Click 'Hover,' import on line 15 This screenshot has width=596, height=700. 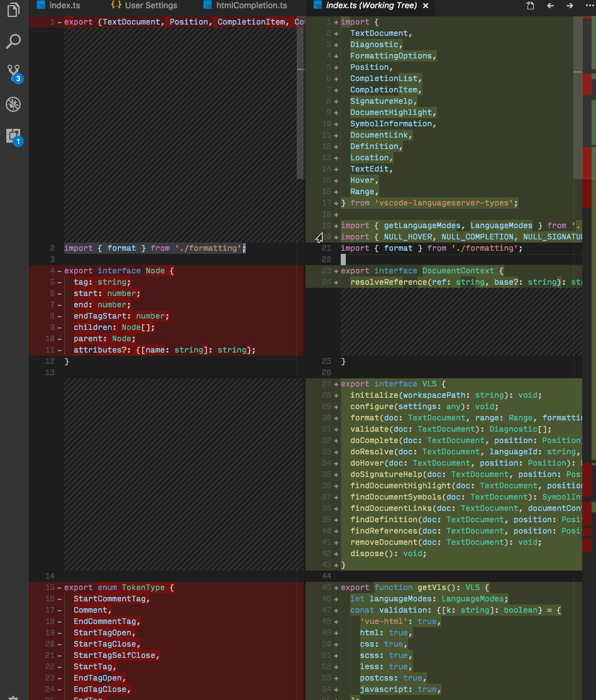[x=365, y=180]
